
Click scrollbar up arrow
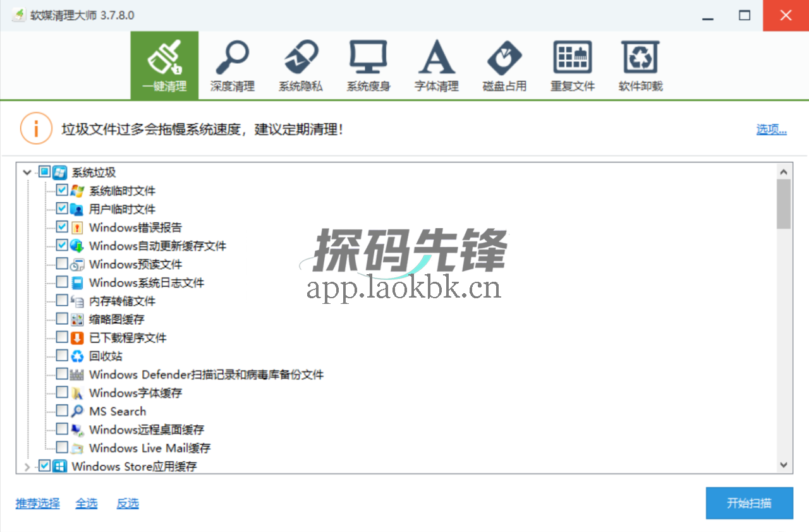[784, 171]
